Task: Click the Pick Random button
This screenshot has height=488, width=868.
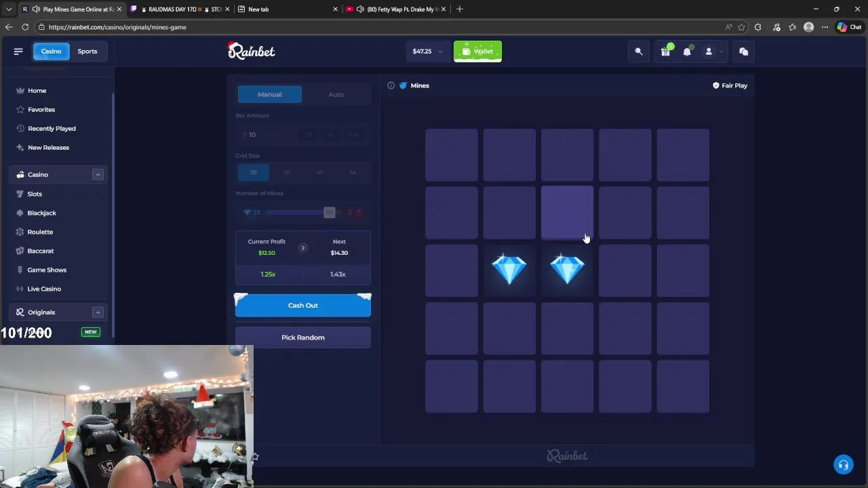Action: (303, 338)
